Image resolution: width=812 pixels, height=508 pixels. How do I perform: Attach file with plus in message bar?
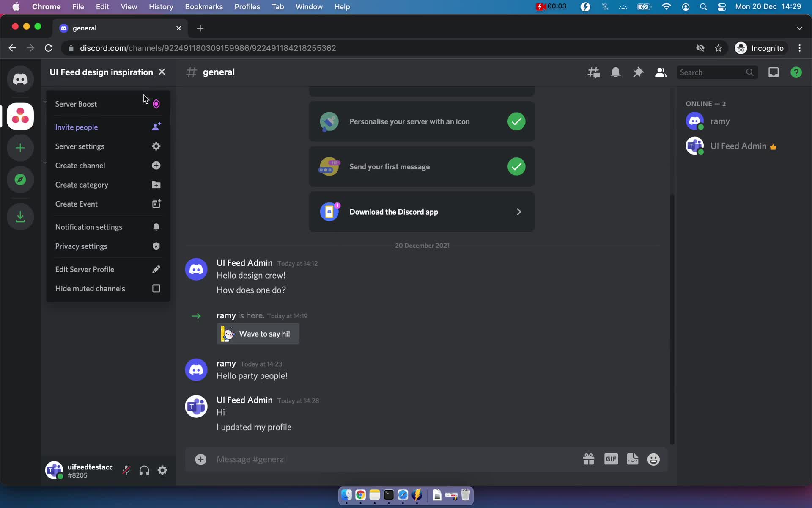point(200,459)
